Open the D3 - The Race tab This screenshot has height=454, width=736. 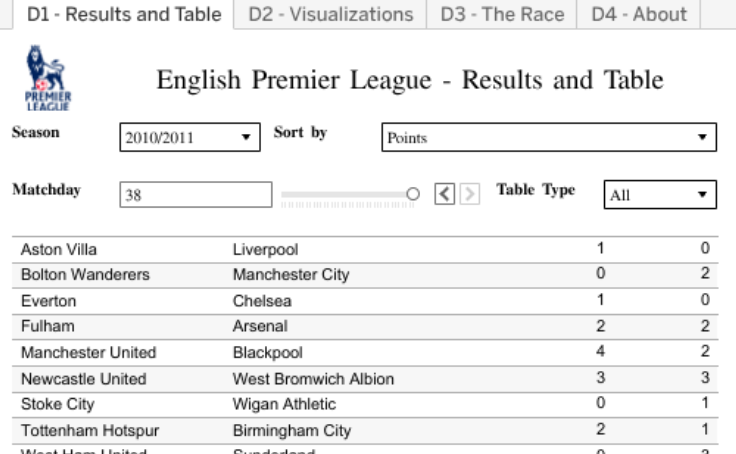coord(502,14)
